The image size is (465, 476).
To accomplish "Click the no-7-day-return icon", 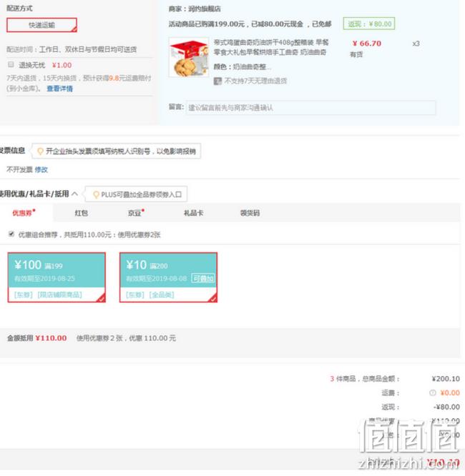I will (x=217, y=81).
